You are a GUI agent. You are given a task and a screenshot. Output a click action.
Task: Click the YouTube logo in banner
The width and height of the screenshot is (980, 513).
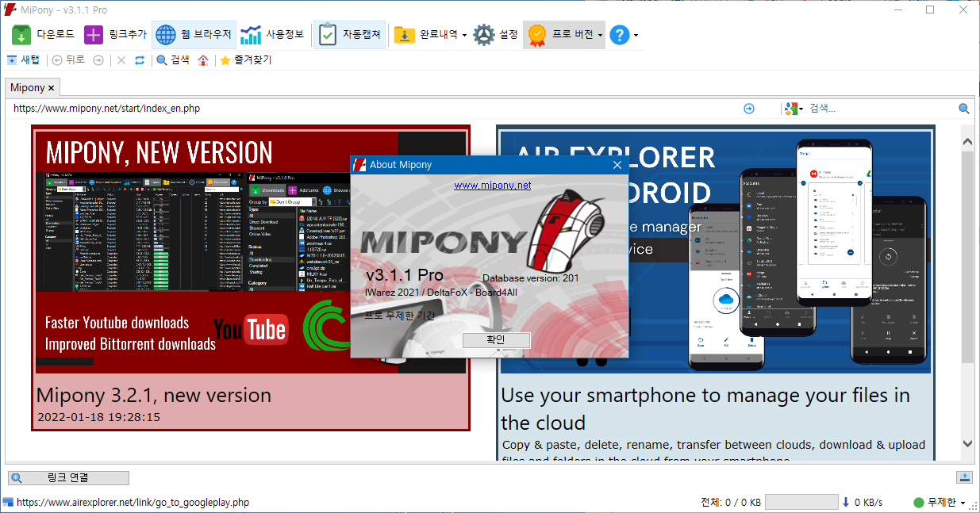(250, 328)
